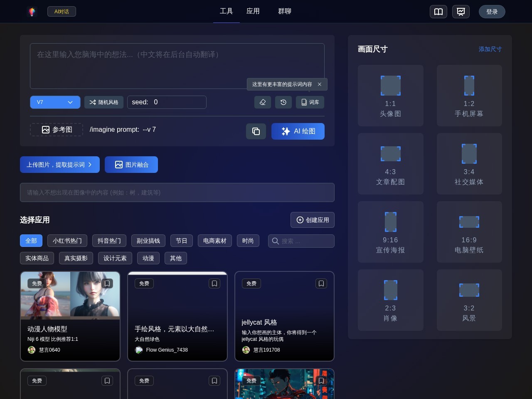Click 创建应用 create app button
This screenshot has height=399, width=532.
[x=313, y=220]
